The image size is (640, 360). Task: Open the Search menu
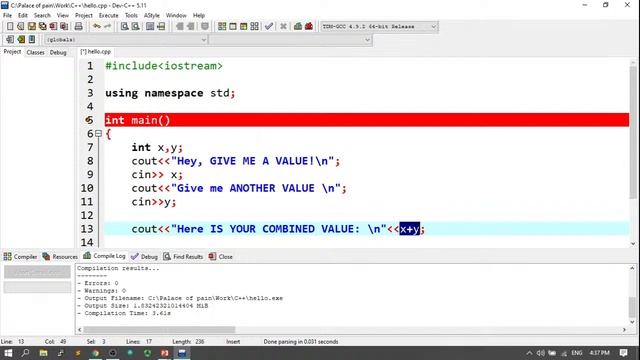(x=42, y=16)
